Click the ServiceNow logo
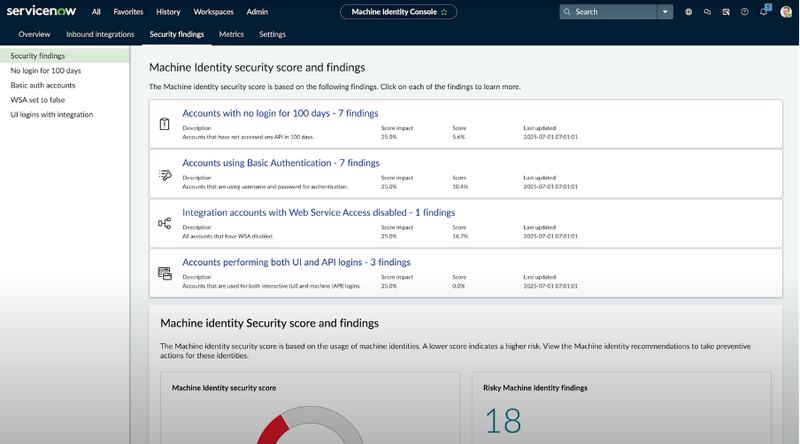The height and width of the screenshot is (444, 800). [x=41, y=11]
